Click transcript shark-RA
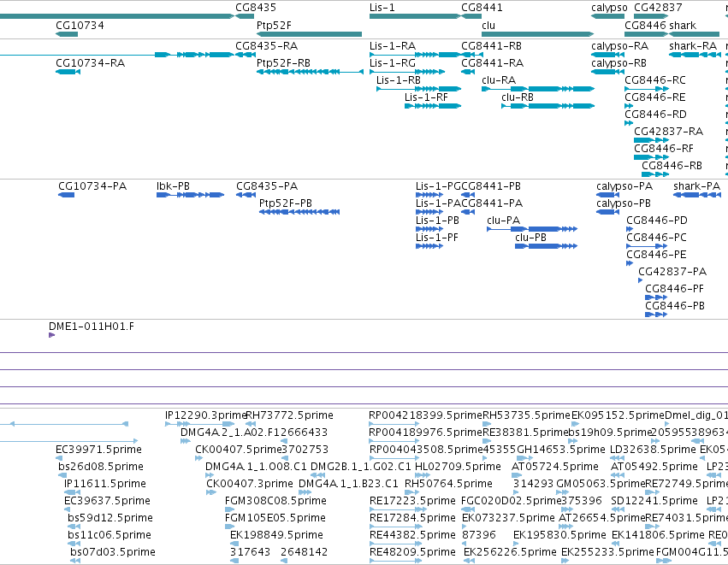This screenshot has width=728, height=565. pos(693,46)
